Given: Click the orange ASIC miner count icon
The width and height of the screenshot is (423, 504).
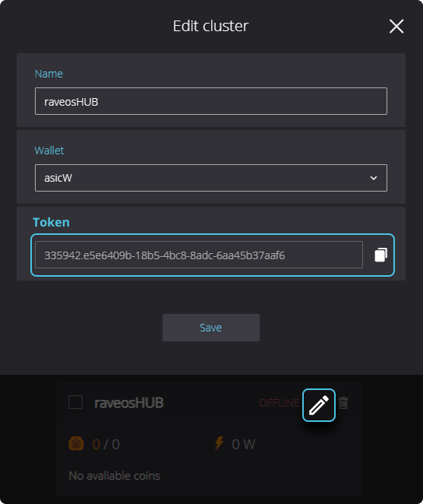Looking at the screenshot, I should 76,444.
